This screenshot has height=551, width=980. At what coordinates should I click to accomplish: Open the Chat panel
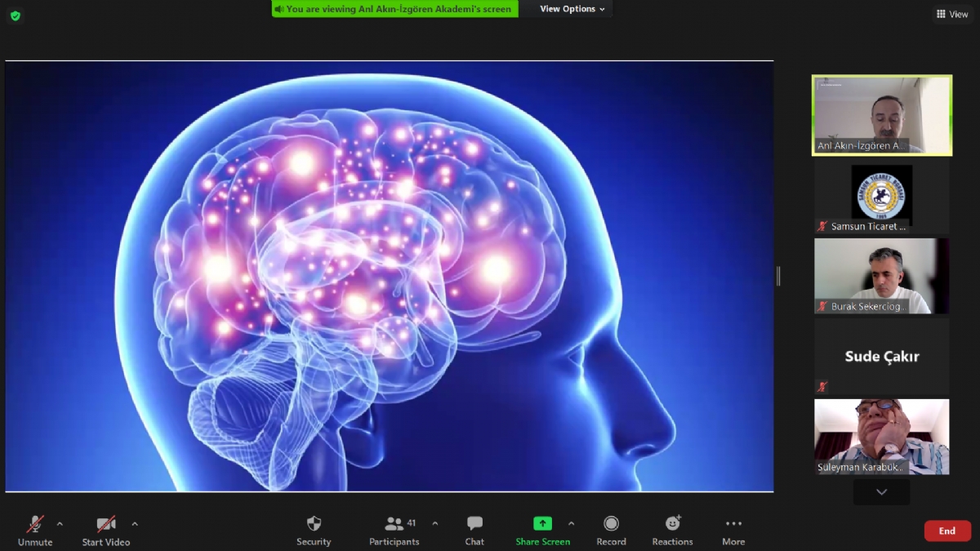pyautogui.click(x=474, y=530)
